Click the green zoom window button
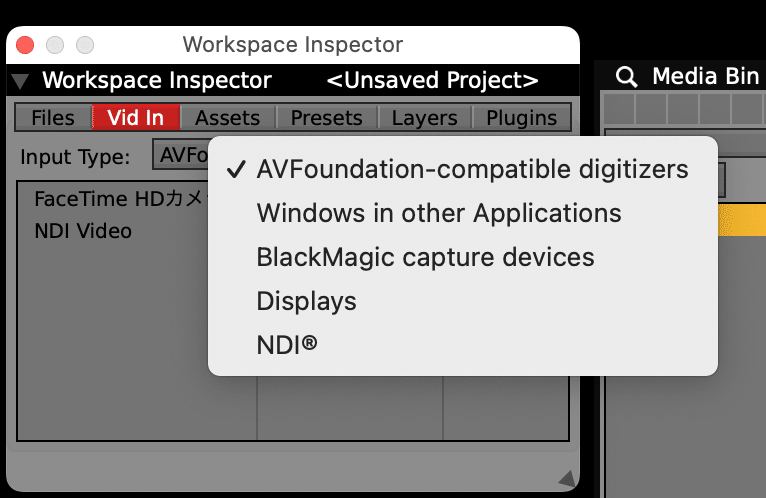This screenshot has width=766, height=498. point(85,45)
